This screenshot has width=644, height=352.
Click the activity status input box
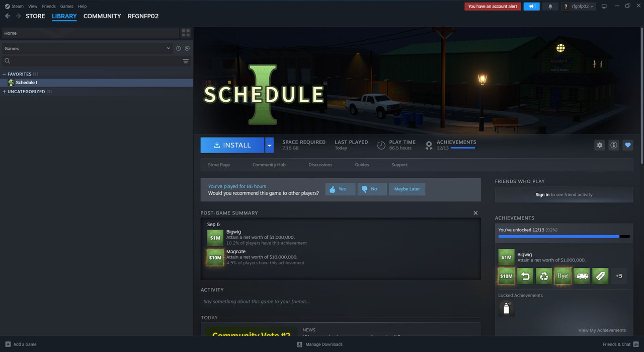click(x=341, y=302)
